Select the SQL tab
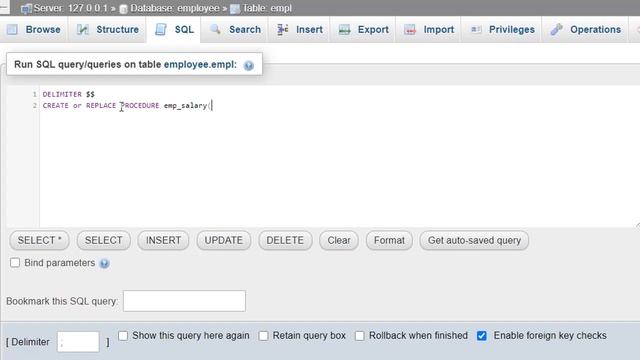Screen dimensions: 640x360 pyautogui.click(x=174, y=29)
